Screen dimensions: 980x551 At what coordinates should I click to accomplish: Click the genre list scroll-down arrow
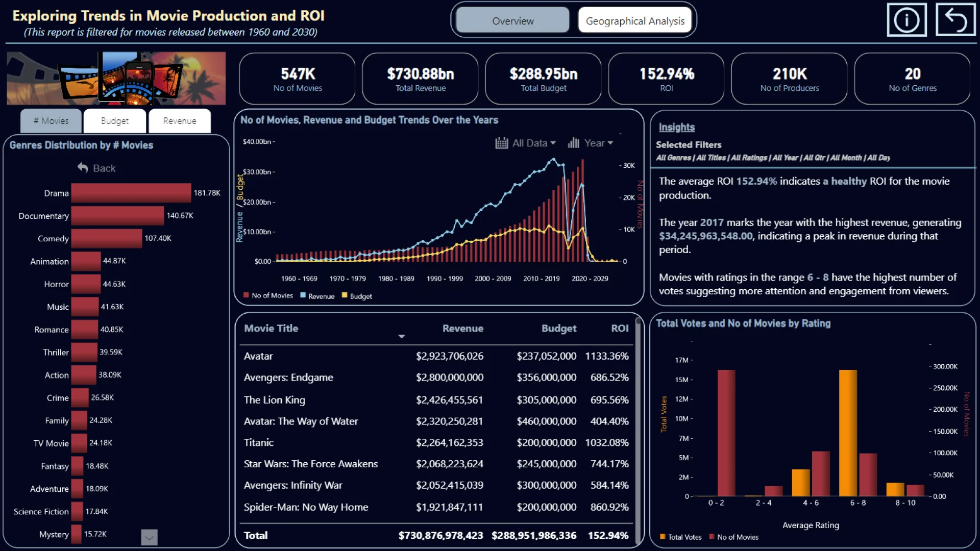(149, 537)
